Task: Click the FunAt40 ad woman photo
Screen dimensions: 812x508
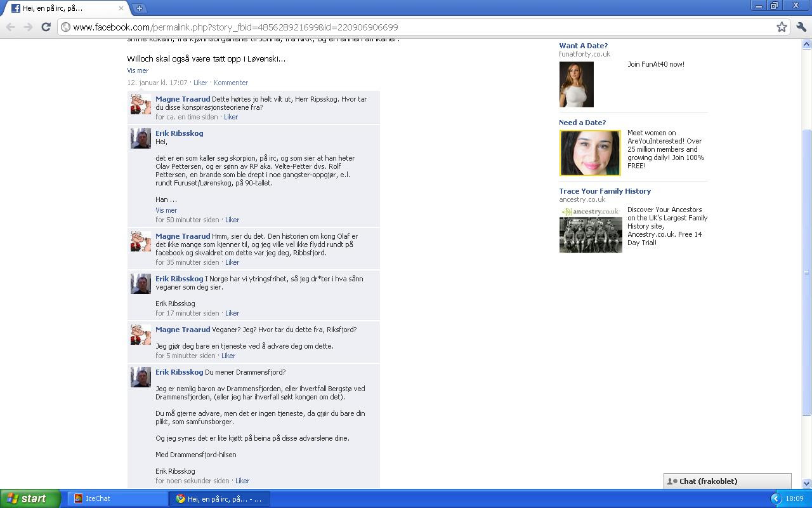Action: (576, 84)
